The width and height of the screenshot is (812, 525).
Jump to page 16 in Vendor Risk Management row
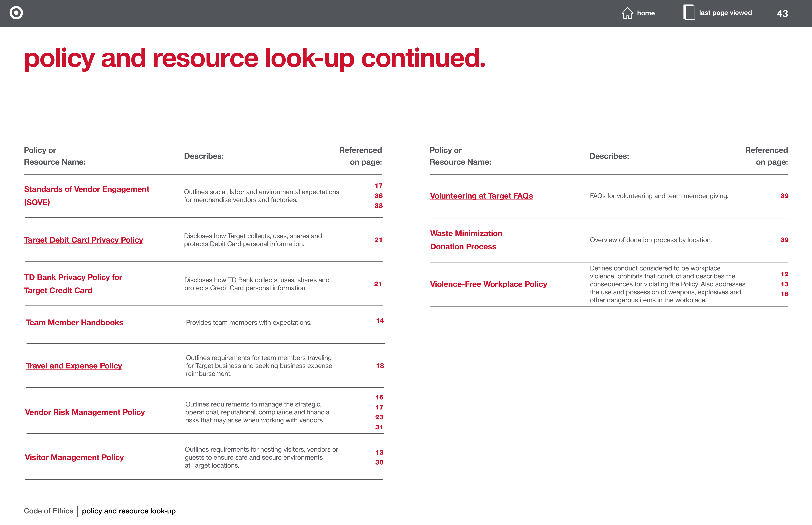(379, 397)
